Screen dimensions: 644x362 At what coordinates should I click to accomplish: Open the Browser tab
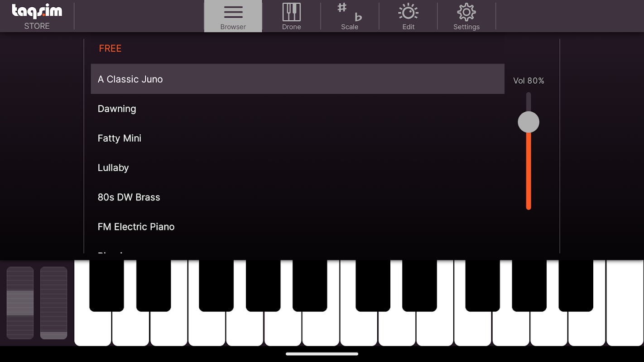point(233,16)
